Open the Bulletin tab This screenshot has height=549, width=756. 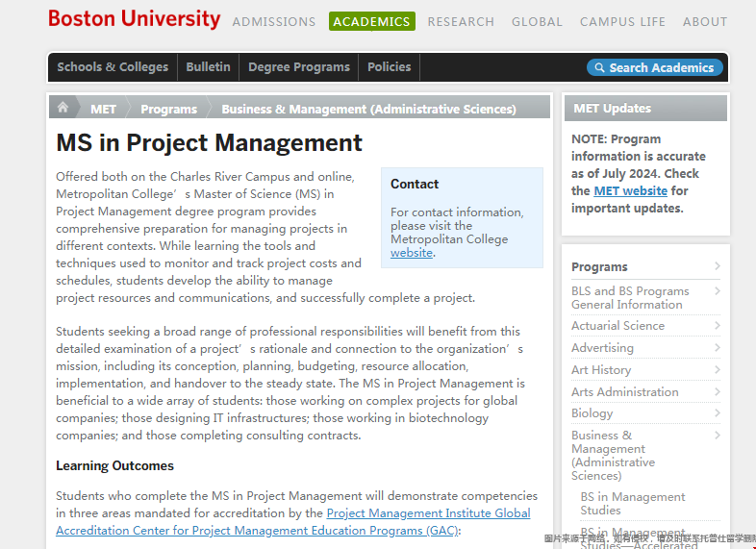(x=209, y=67)
